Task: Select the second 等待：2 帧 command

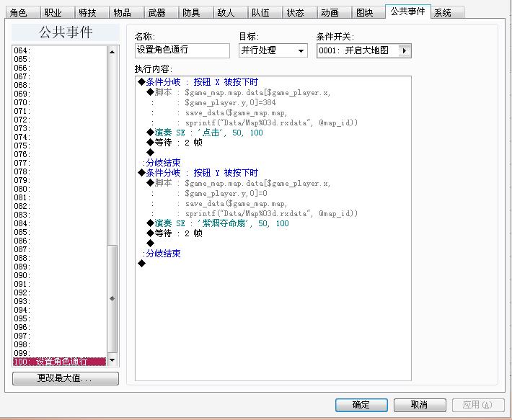Action: pyautogui.click(x=175, y=233)
